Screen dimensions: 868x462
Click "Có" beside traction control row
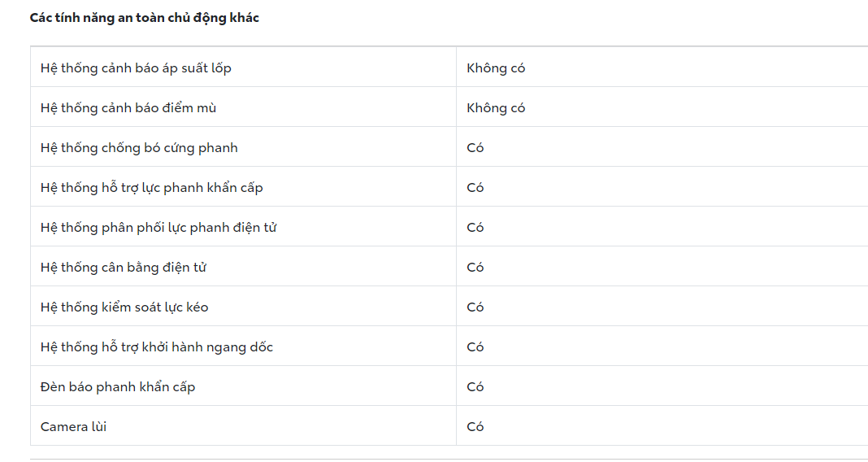pyautogui.click(x=475, y=307)
